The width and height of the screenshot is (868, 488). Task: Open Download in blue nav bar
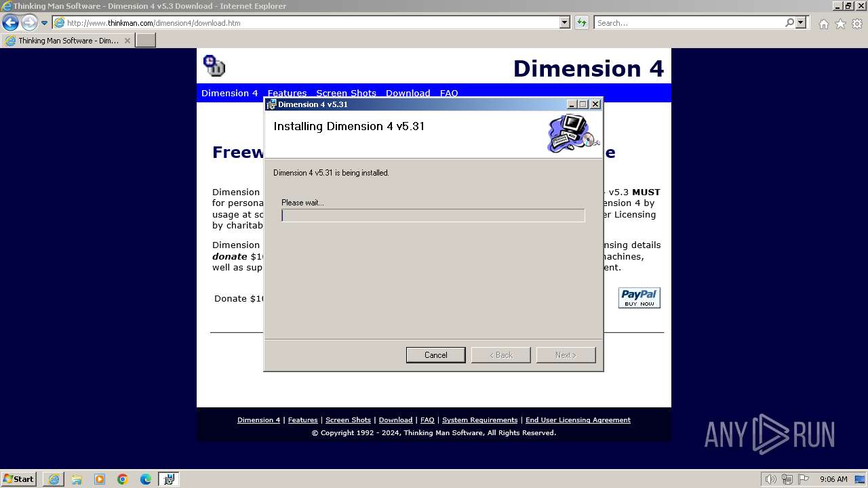pos(408,93)
